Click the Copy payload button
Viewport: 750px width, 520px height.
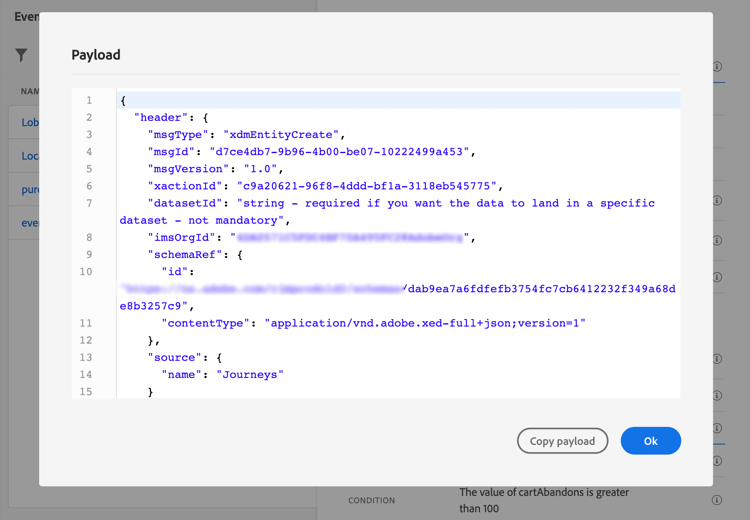pos(562,441)
